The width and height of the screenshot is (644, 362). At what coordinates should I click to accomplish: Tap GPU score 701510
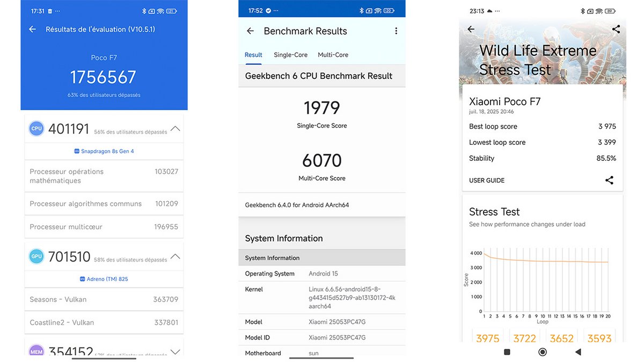(69, 256)
